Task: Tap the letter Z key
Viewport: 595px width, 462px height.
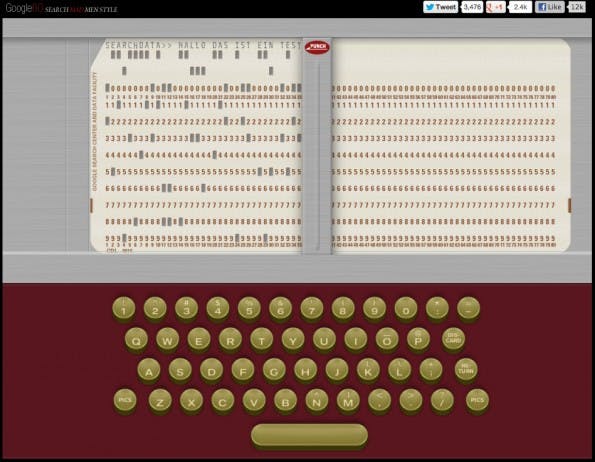Action: (x=160, y=400)
